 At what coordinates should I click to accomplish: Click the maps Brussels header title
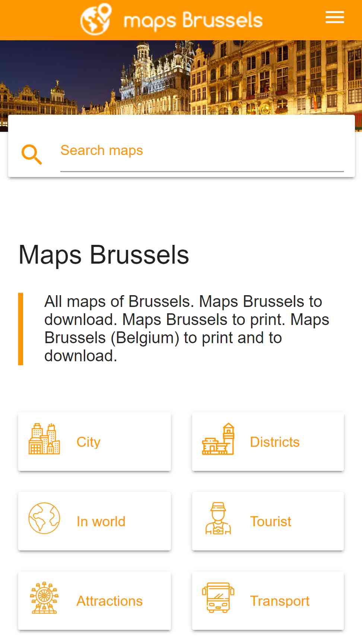click(x=193, y=20)
